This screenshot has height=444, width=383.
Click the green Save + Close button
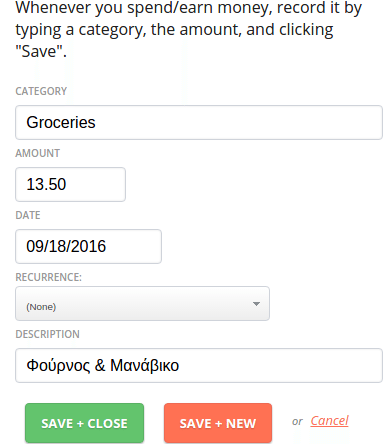point(84,423)
